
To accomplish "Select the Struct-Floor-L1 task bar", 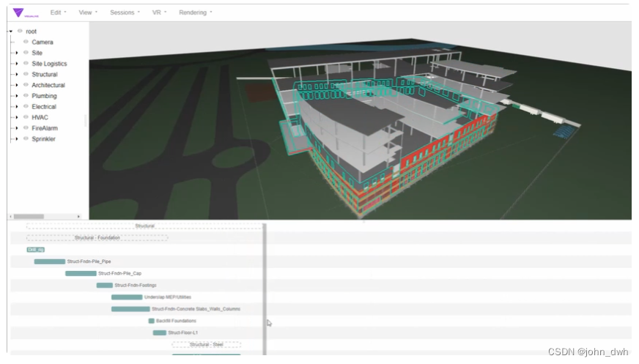I will pos(159,333).
